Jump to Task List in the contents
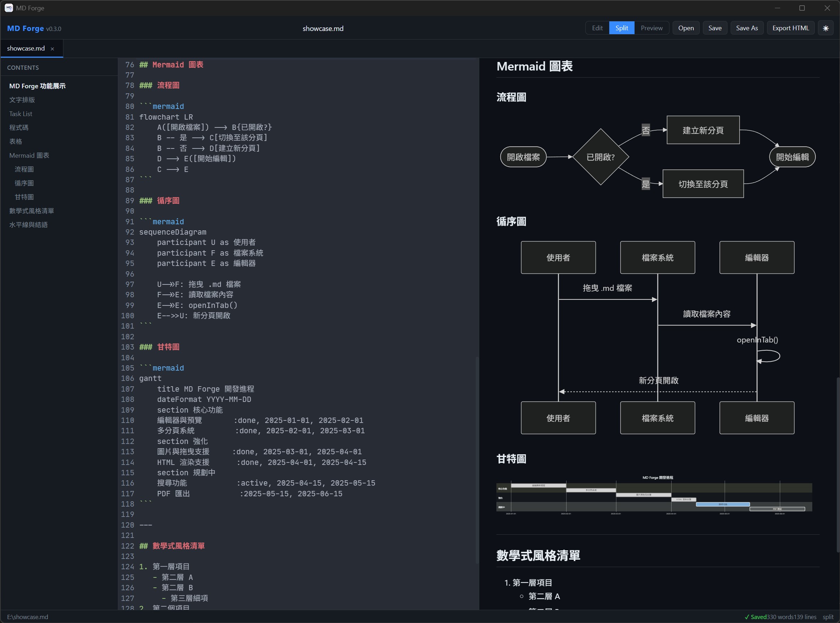This screenshot has width=840, height=623. pos(21,114)
